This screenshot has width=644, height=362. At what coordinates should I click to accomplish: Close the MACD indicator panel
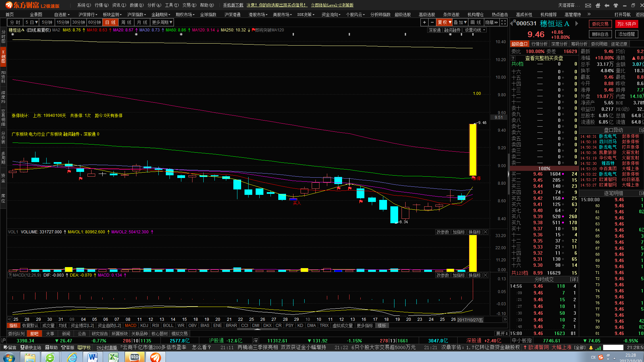(485, 275)
